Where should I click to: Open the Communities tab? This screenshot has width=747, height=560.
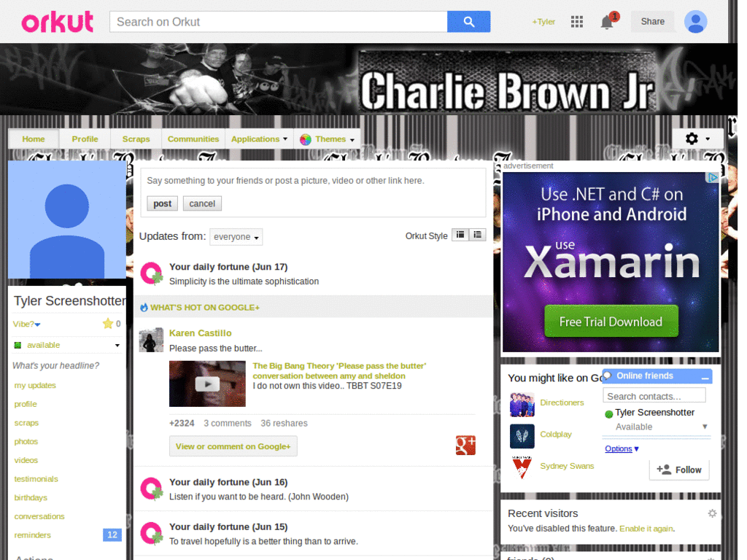coord(193,139)
